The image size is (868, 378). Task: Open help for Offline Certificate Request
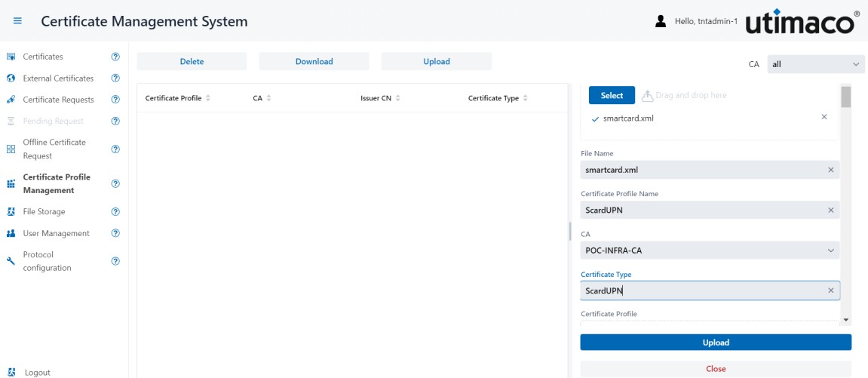(115, 149)
